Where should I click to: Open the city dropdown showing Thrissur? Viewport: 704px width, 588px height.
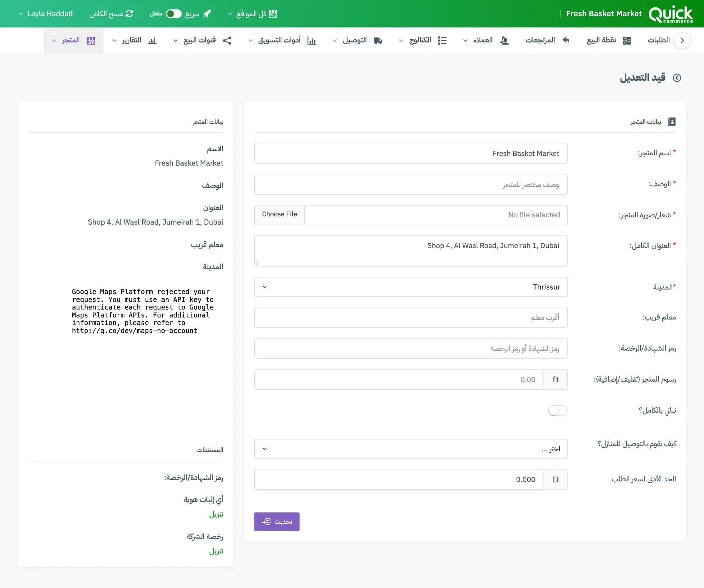coord(411,287)
